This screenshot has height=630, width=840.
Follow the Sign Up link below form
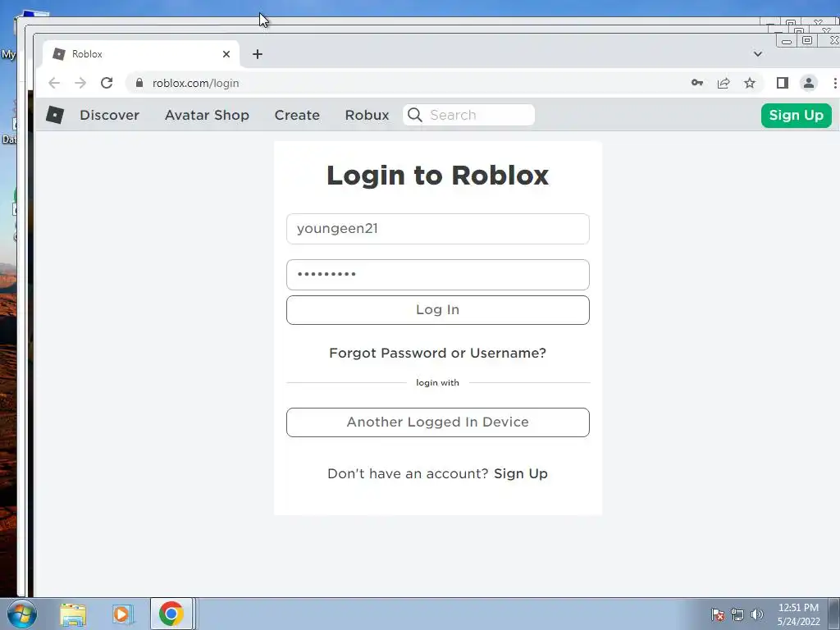point(521,473)
